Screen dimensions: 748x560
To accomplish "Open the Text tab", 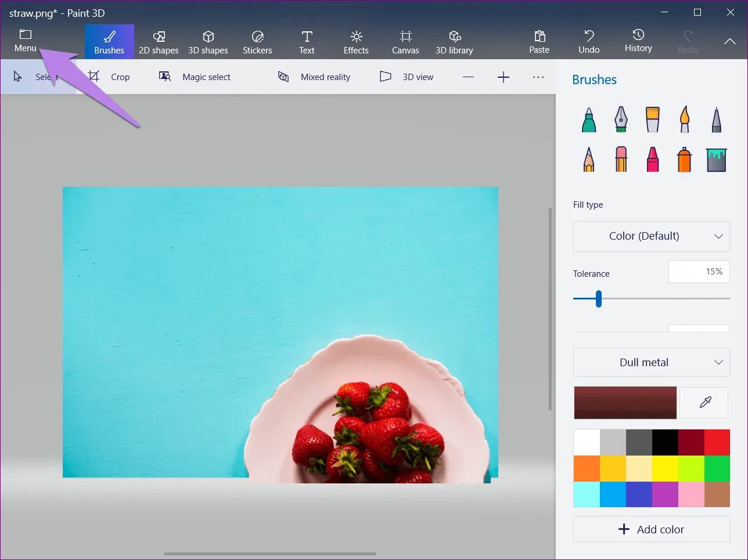I will (x=307, y=42).
